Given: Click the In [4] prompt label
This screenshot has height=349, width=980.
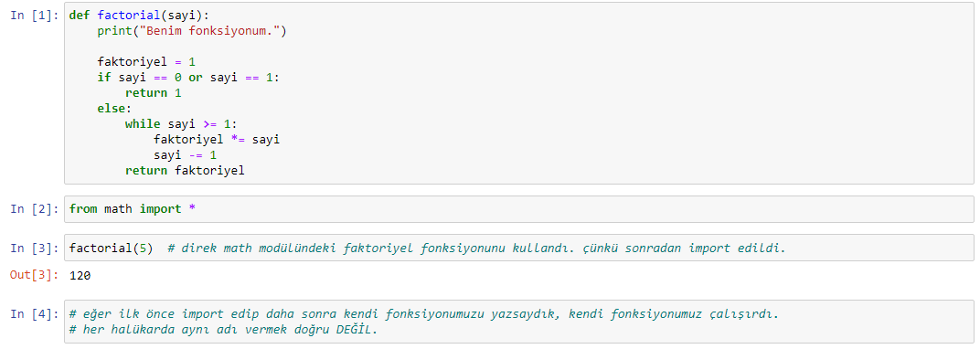Looking at the screenshot, I should tap(35, 314).
